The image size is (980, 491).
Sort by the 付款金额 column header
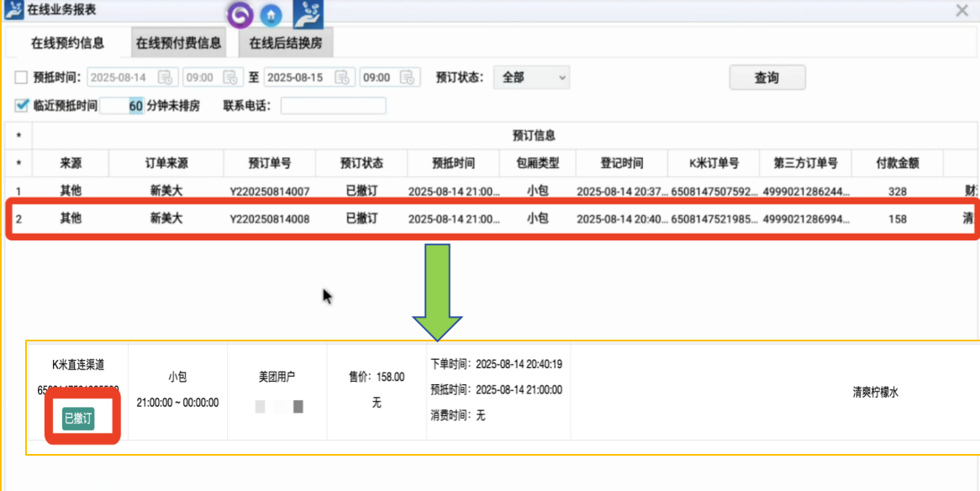click(x=897, y=163)
